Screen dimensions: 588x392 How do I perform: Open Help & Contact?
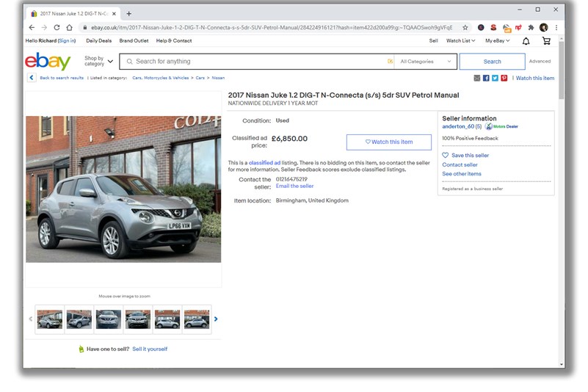(x=174, y=41)
